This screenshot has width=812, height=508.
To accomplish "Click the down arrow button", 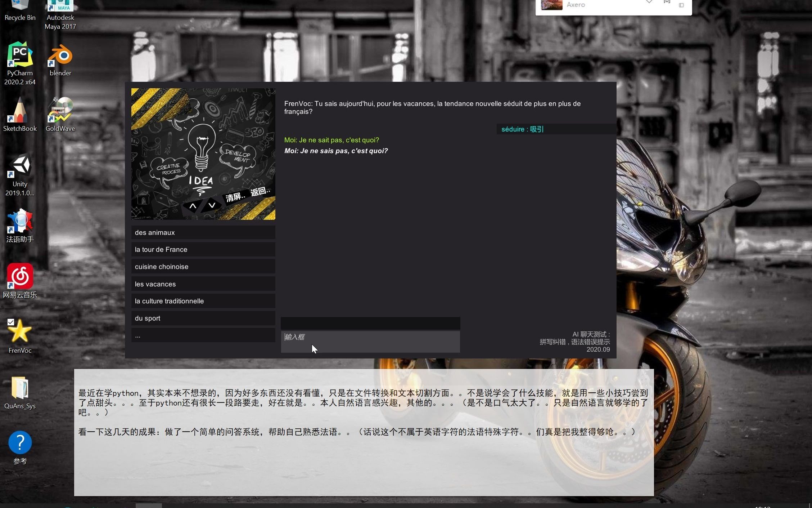I will 212,205.
